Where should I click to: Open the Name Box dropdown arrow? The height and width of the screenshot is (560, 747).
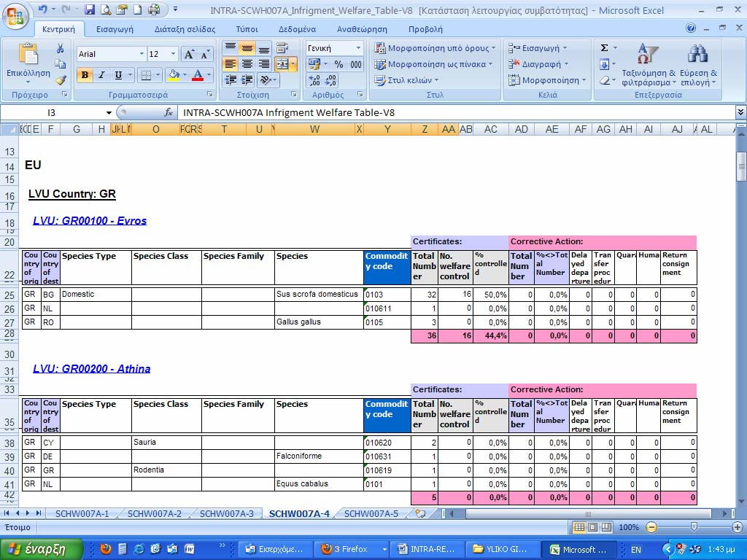pyautogui.click(x=109, y=113)
